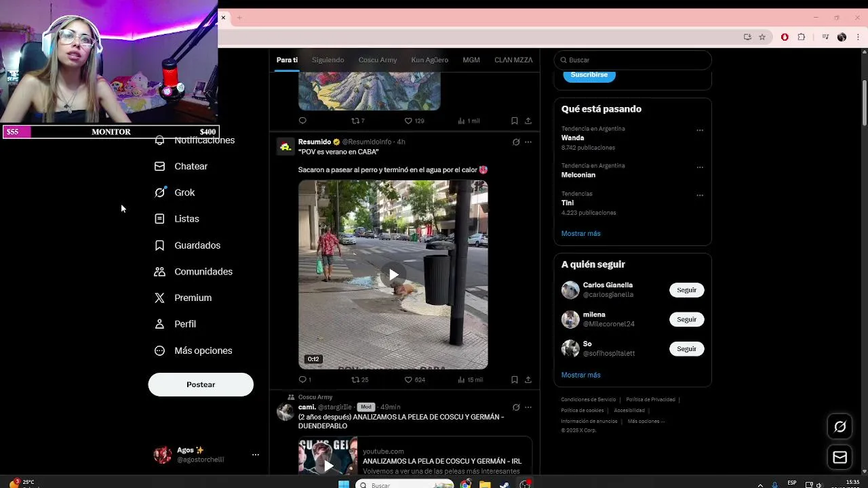Click the Suscribirse button

tap(589, 75)
